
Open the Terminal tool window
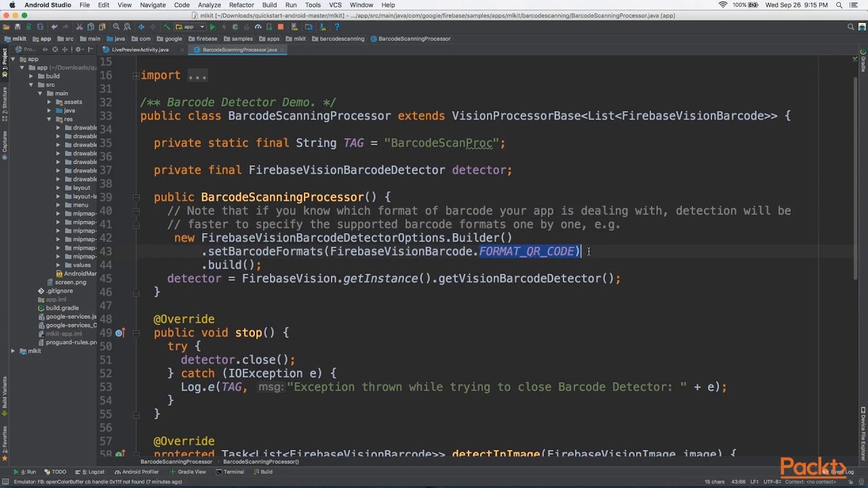pos(229,472)
